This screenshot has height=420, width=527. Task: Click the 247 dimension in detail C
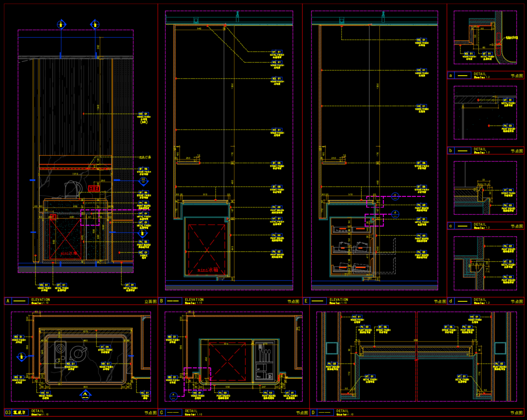click(x=263, y=387)
